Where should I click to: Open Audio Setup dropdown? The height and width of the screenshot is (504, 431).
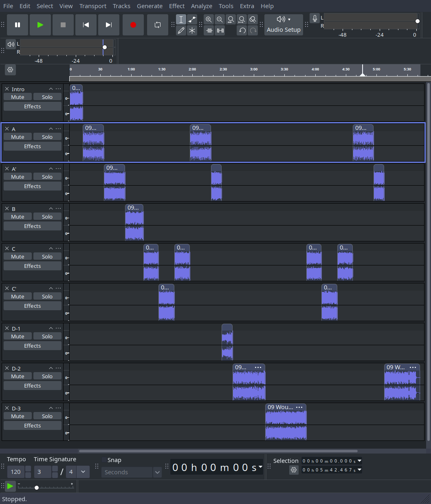(284, 25)
